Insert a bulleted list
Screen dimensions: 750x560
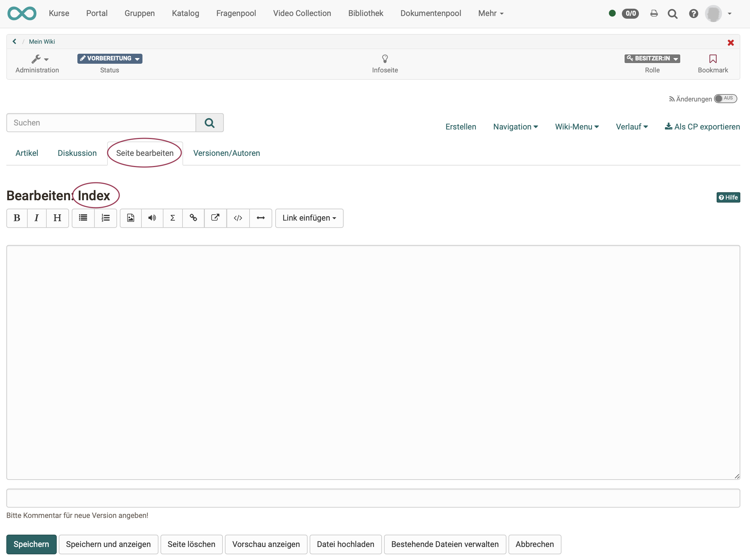pyautogui.click(x=83, y=218)
